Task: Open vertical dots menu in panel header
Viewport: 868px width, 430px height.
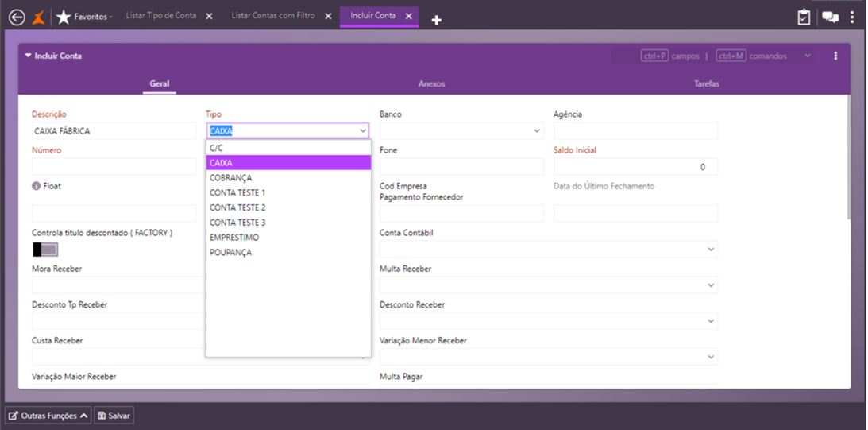Action: 835,56
